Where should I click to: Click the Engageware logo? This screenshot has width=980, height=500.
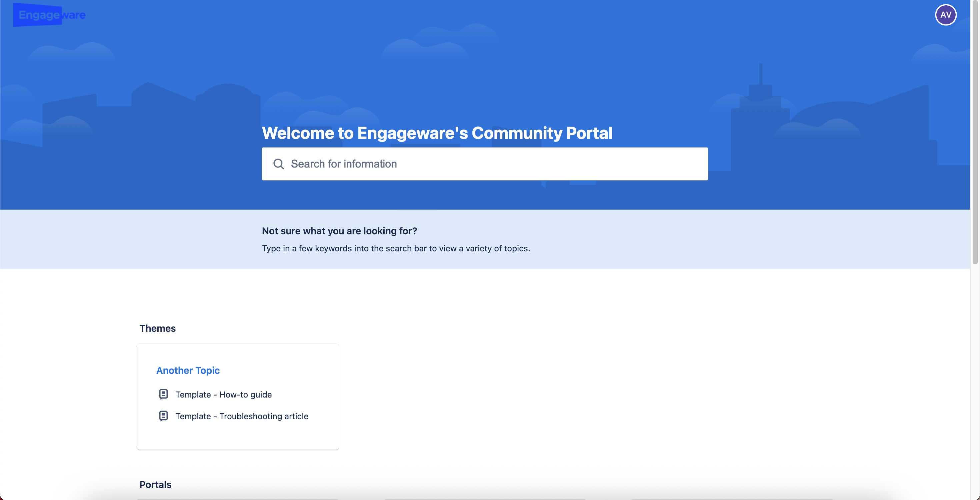click(x=49, y=15)
